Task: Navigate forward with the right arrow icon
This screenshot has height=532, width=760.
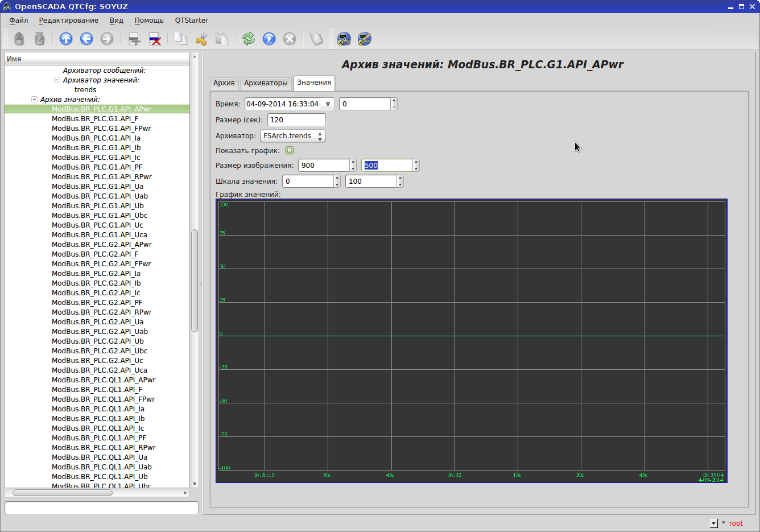Action: (x=107, y=39)
